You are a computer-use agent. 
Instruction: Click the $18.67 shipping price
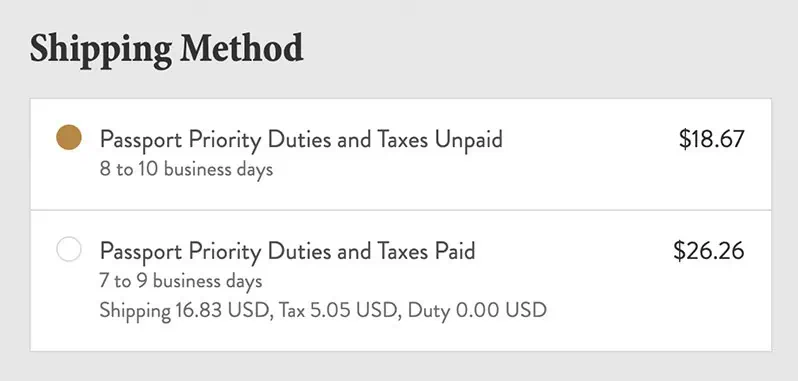point(711,139)
